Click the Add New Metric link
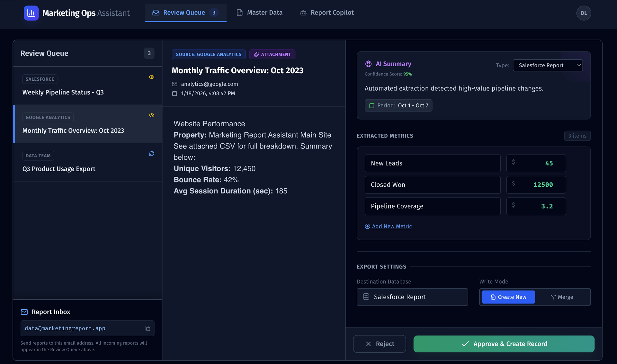Image resolution: width=617 pixels, height=364 pixels. [391, 226]
